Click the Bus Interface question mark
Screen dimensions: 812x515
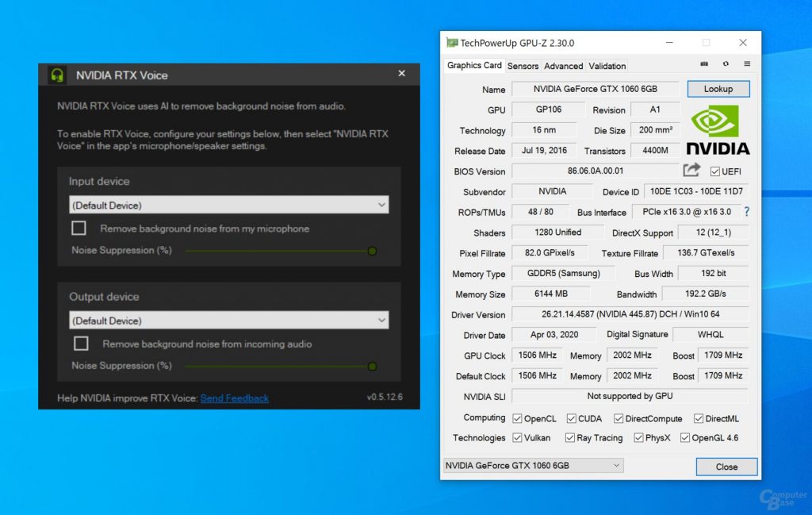coord(746,211)
